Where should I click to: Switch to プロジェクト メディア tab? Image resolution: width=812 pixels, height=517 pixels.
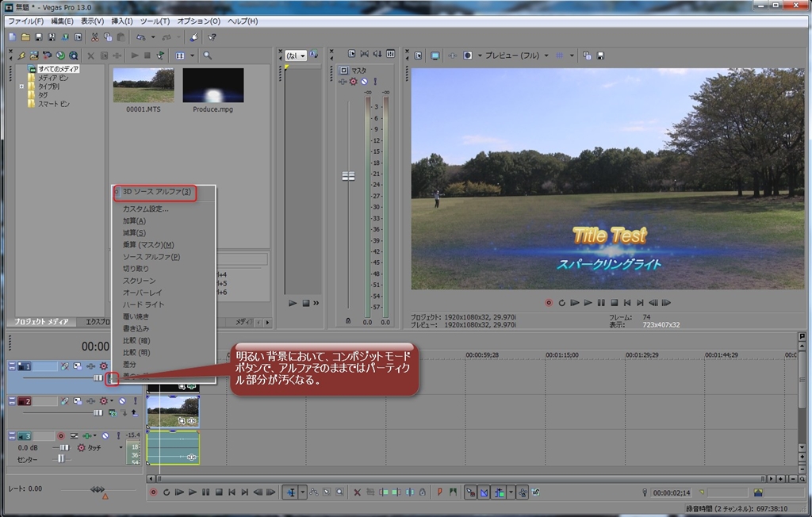coord(41,322)
